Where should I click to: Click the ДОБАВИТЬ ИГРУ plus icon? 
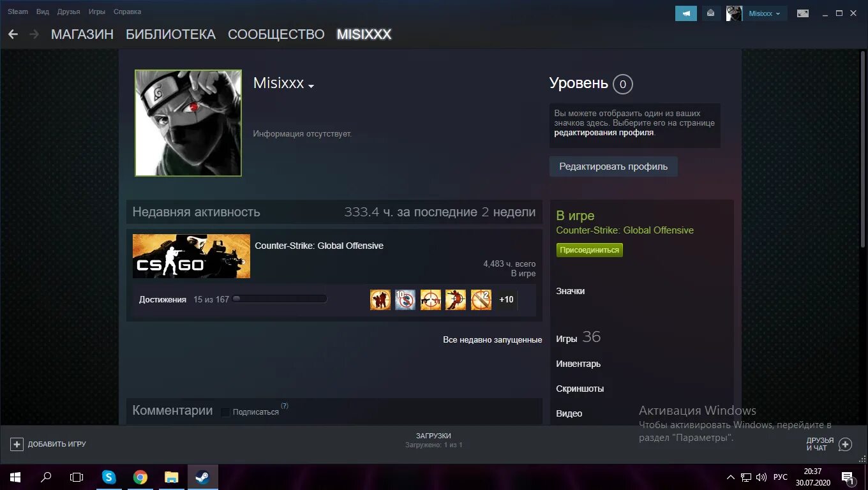17,444
